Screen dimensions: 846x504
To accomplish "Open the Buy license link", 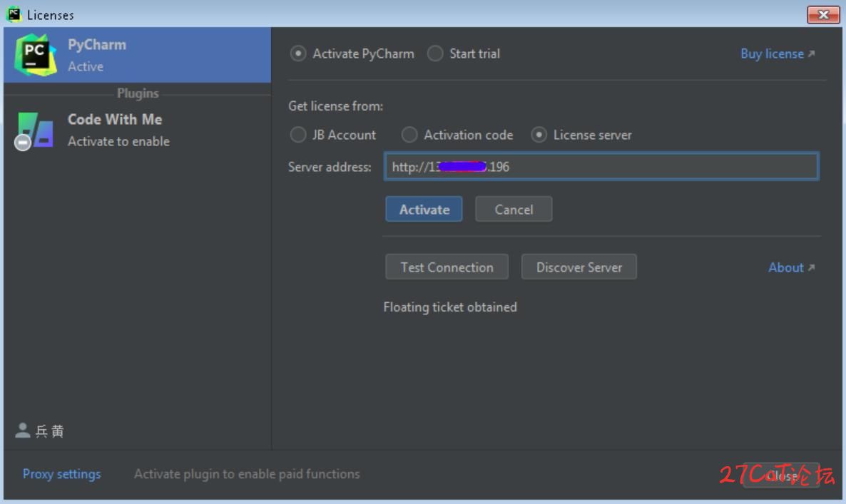I will pyautogui.click(x=778, y=54).
